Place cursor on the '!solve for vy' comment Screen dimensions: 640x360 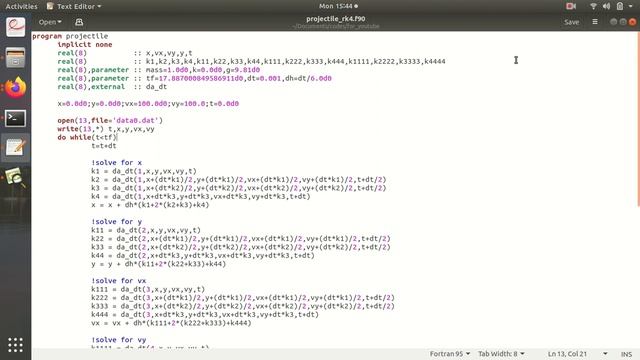[x=118, y=340]
